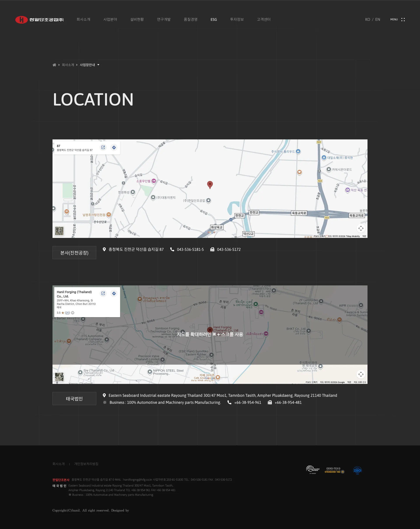Click Thailand phone number +66-38-954-961

[x=248, y=402]
